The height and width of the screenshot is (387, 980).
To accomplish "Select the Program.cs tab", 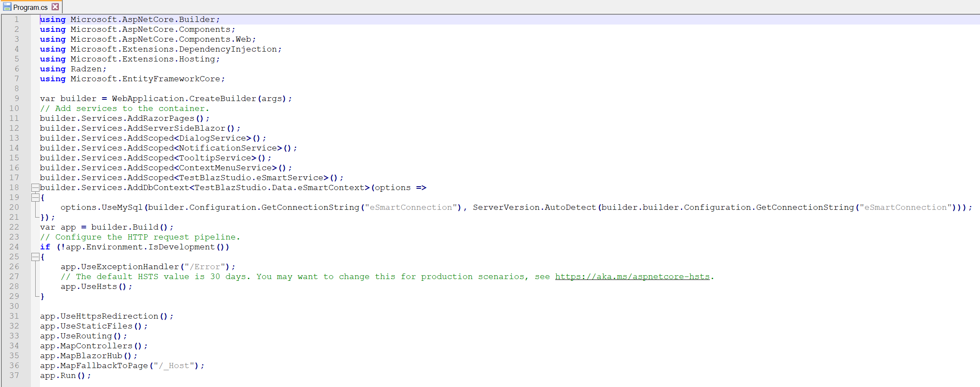I will coord(30,6).
